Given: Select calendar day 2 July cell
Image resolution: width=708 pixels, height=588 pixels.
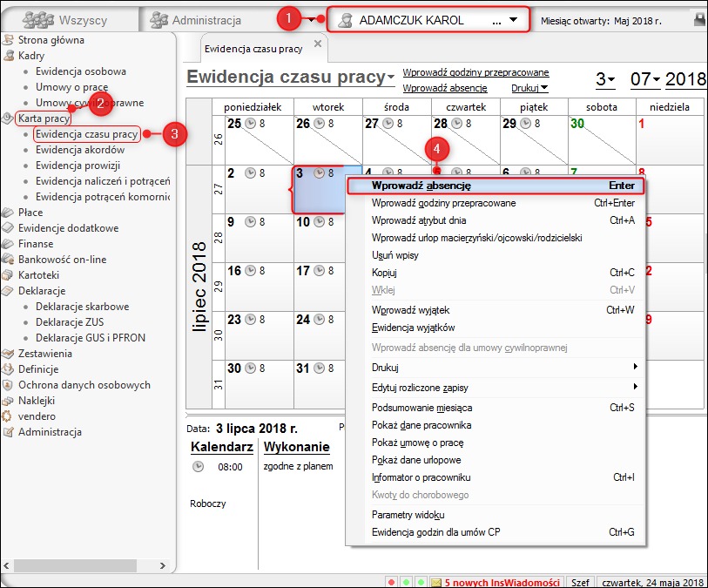Looking at the screenshot, I should [260, 189].
